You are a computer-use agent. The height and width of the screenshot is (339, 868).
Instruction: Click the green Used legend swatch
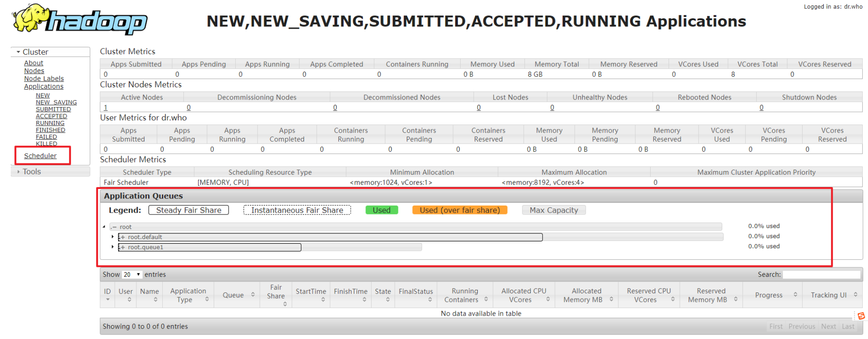point(381,210)
